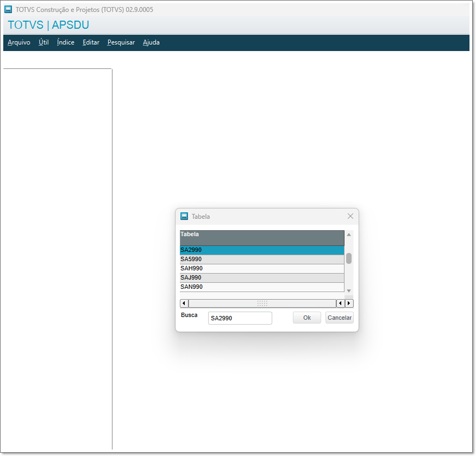476x456 pixels.
Task: Click the TOTVS application window icon
Action: [8, 9]
